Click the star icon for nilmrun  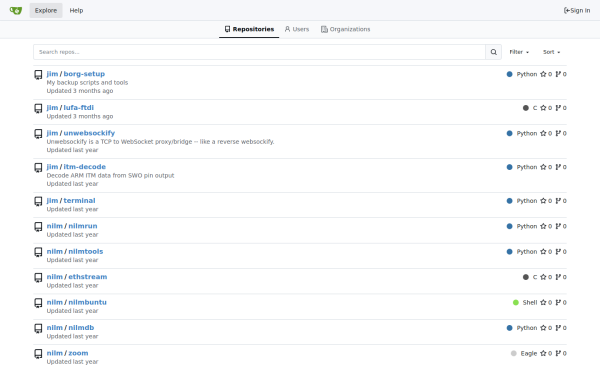(543, 226)
